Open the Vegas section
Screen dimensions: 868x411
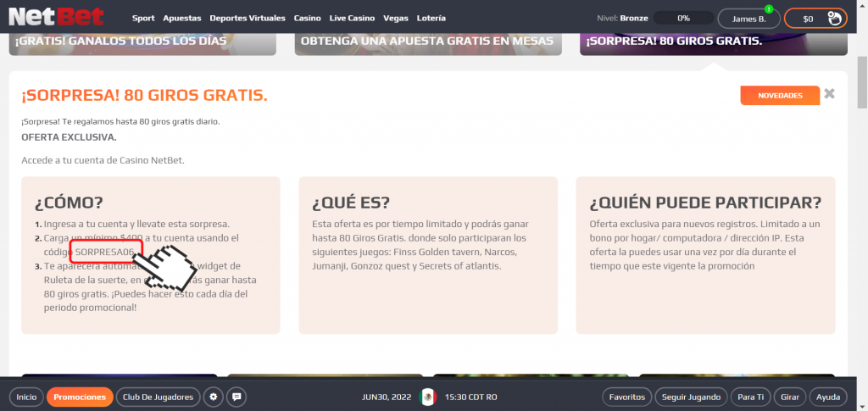396,19
